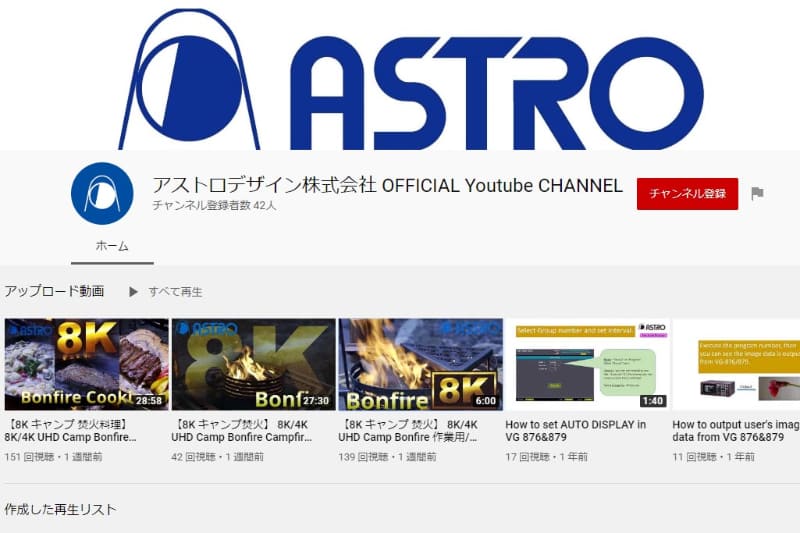
Task: Open the output user's image data thumbnail
Action: click(x=736, y=364)
